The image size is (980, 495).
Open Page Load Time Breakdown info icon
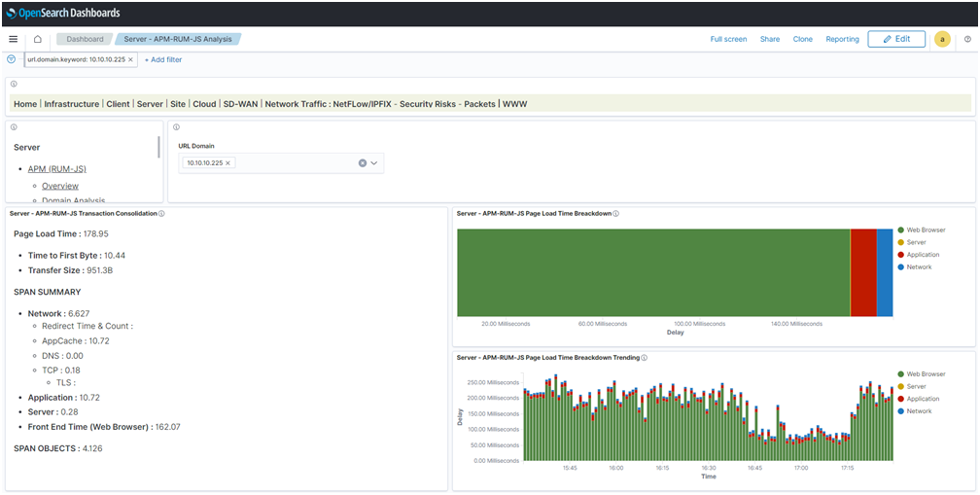[615, 214]
